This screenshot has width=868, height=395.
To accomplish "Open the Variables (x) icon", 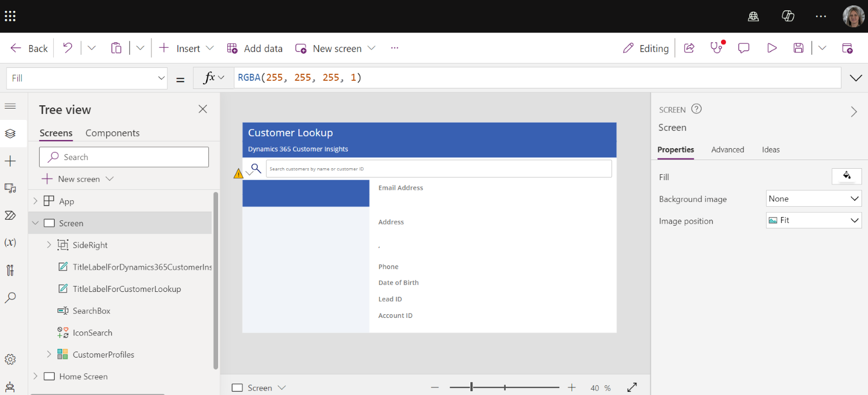I will (10, 243).
